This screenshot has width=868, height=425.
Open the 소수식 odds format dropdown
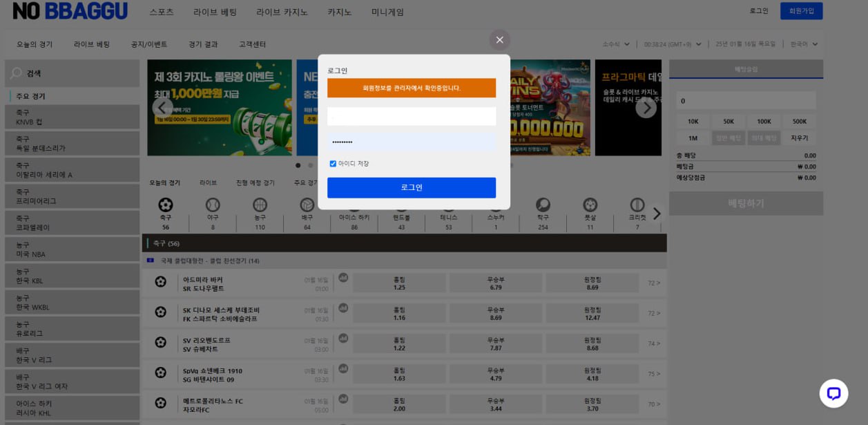[616, 44]
